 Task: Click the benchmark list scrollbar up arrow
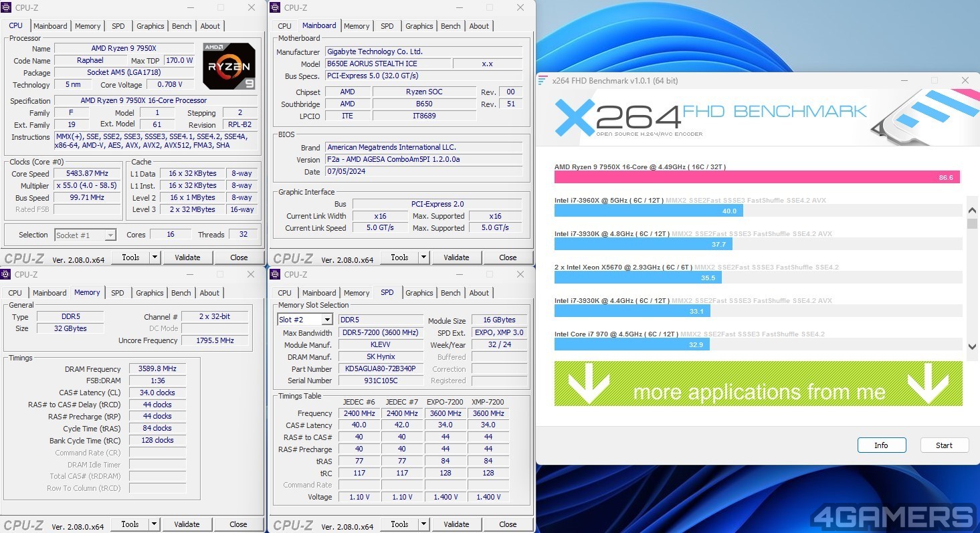click(x=972, y=211)
